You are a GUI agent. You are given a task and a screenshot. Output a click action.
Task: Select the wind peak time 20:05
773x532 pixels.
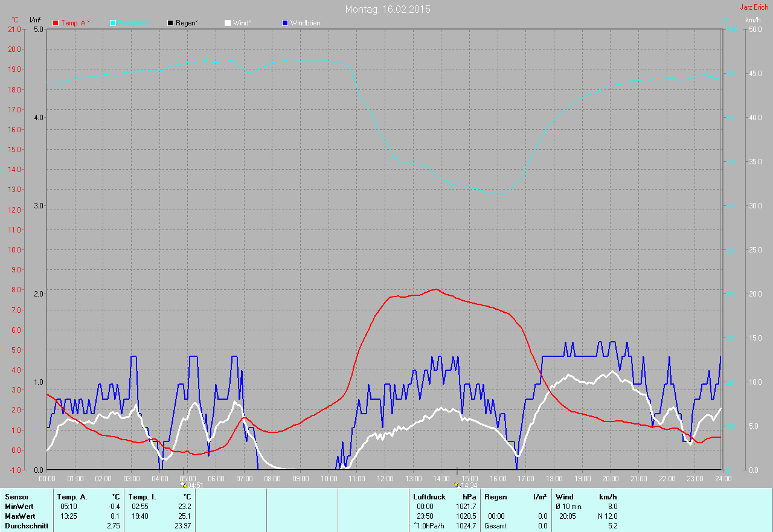pyautogui.click(x=568, y=516)
